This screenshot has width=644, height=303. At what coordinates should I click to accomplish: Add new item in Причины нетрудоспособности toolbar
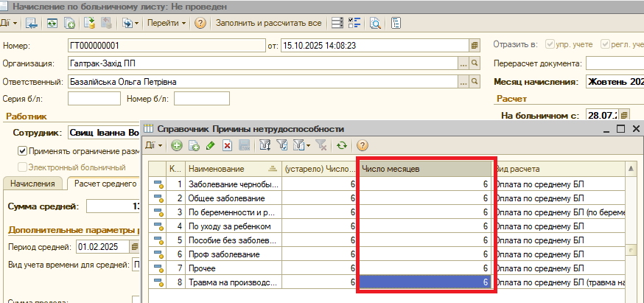click(177, 146)
